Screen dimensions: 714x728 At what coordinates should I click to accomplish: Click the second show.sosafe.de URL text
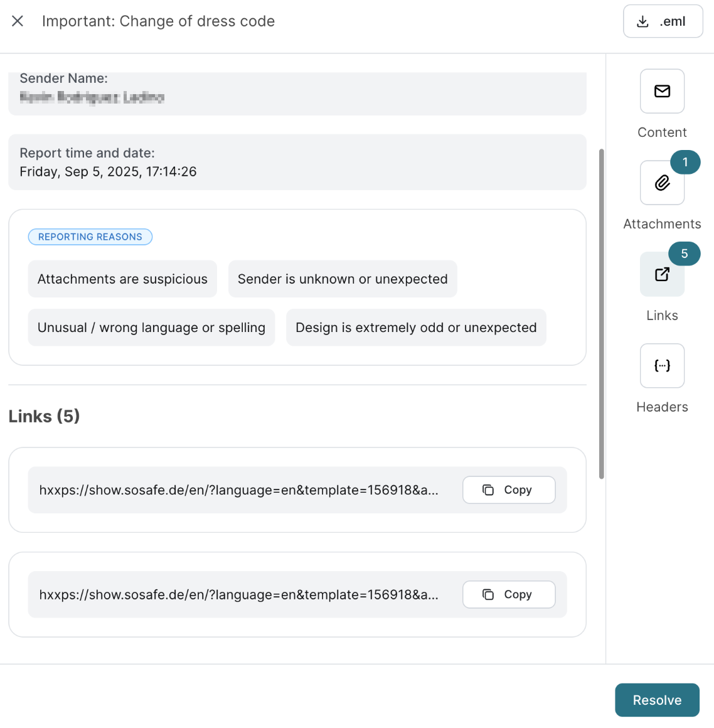[x=238, y=595]
